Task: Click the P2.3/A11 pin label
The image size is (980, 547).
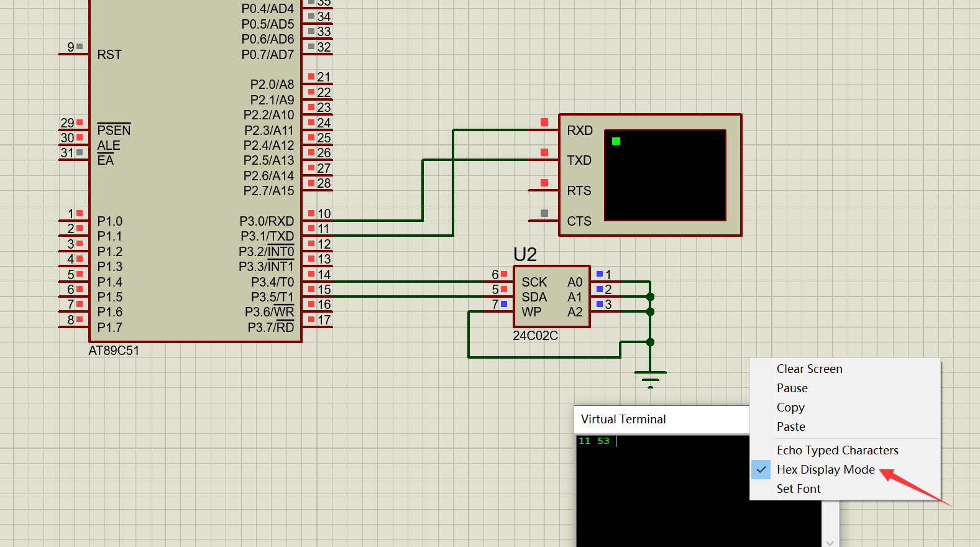Action: (x=269, y=131)
